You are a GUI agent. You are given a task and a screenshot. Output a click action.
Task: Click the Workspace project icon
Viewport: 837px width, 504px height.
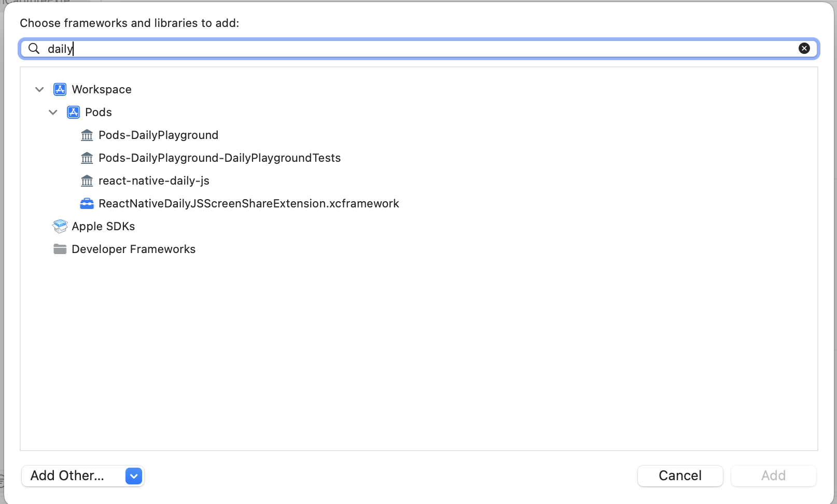tap(60, 89)
